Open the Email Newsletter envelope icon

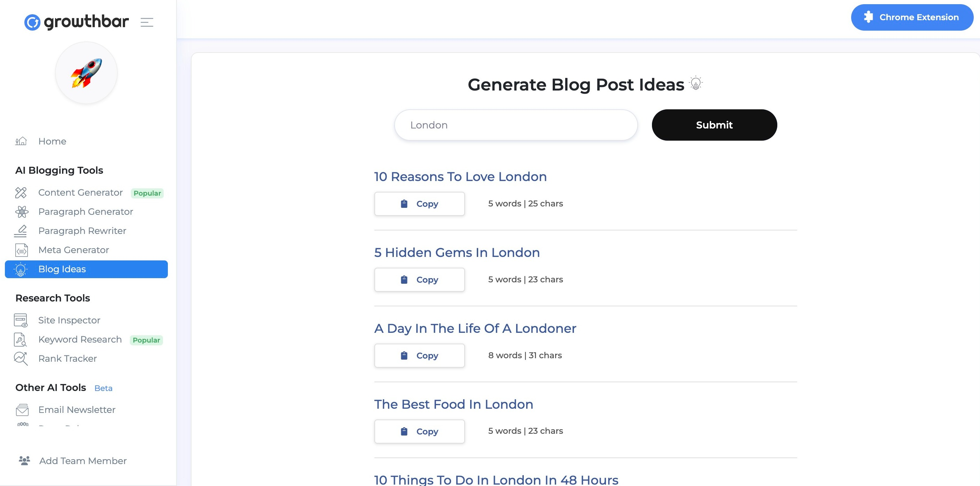click(22, 410)
